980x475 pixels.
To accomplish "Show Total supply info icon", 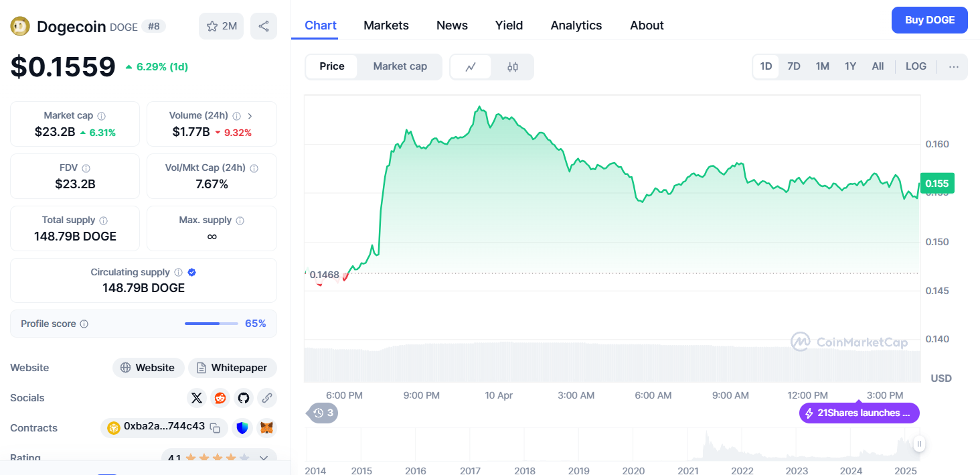I will coord(103,220).
